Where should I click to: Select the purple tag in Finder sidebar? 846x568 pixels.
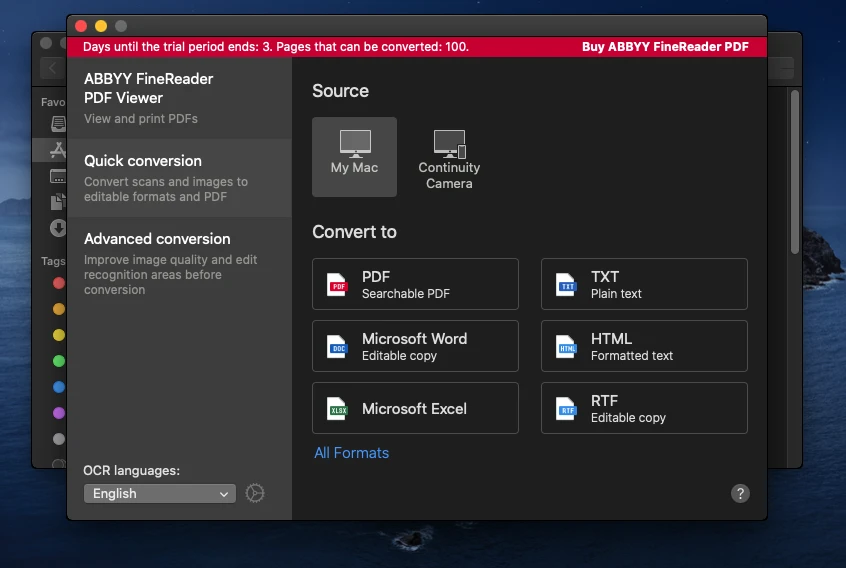(59, 413)
